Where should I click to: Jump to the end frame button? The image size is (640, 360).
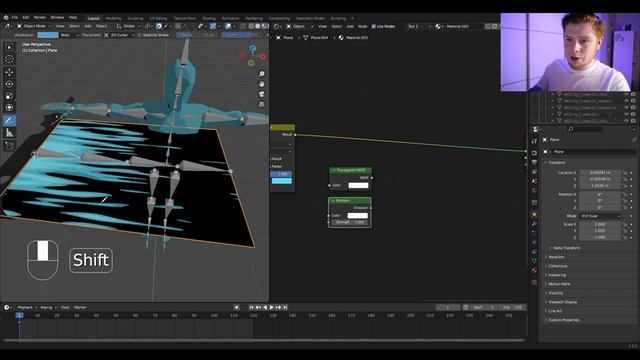[285, 307]
